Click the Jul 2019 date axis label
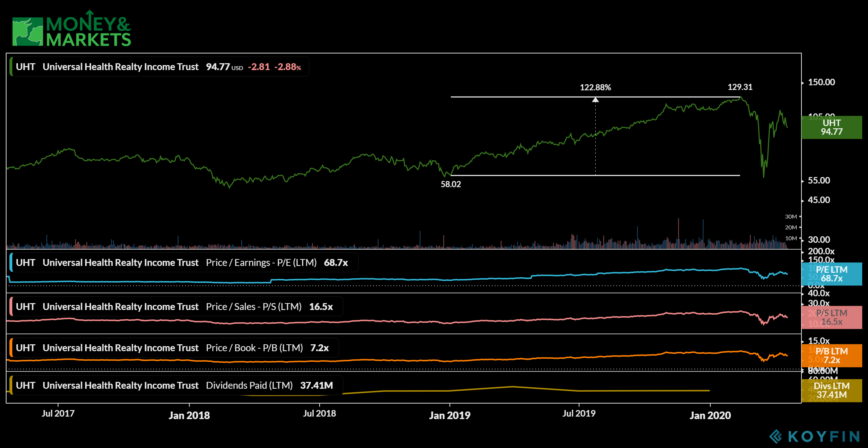This screenshot has height=448, width=868. (x=579, y=413)
